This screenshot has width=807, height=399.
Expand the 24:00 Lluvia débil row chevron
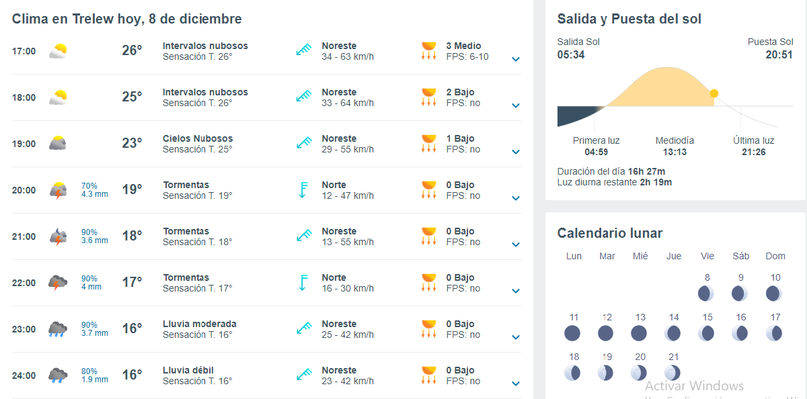coord(516,384)
